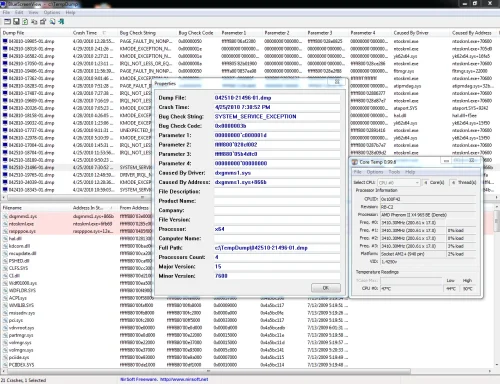Screen dimensions: 500x384
Task: Sort lower pane by From Address column header
Action: 134,208
